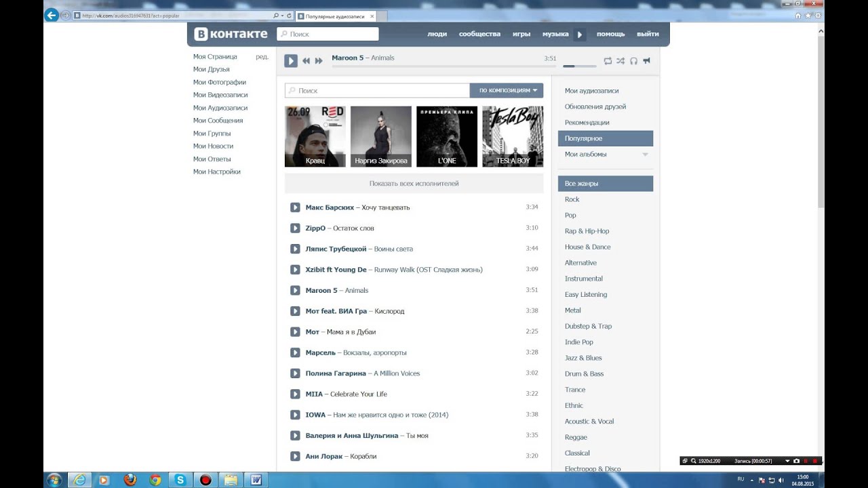Toggle the broadcast megaphone icon in the player
This screenshot has height=488, width=868.
pyautogui.click(x=646, y=61)
